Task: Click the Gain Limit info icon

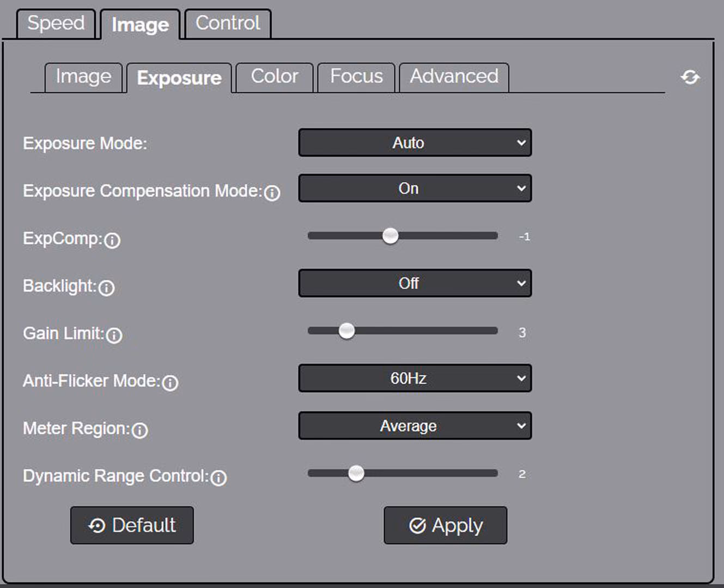Action: pyautogui.click(x=114, y=335)
